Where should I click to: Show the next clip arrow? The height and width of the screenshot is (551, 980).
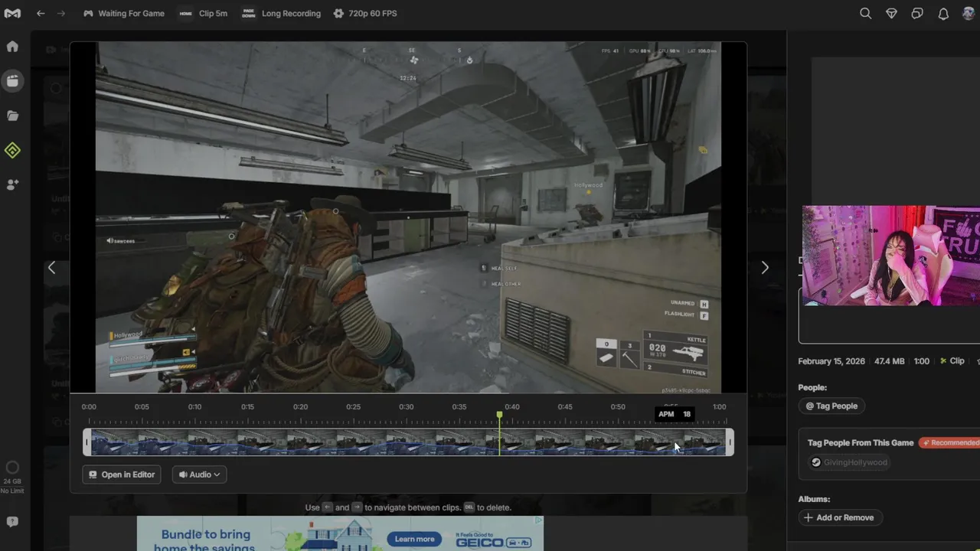point(764,268)
